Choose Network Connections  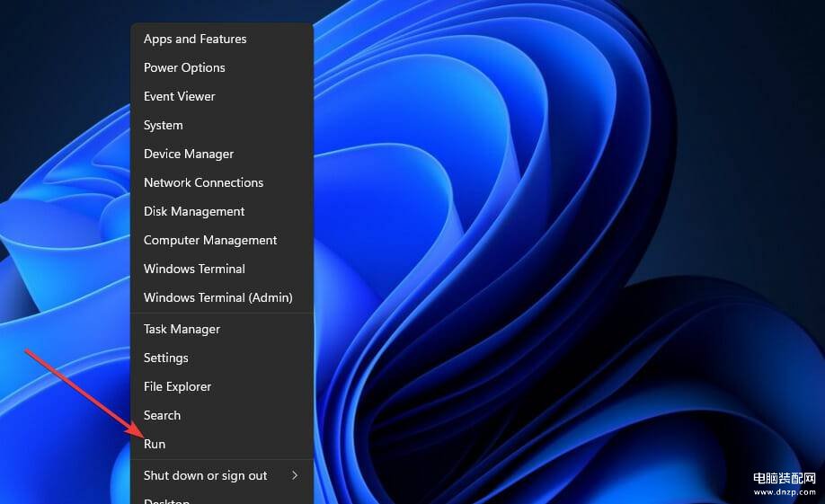pyautogui.click(x=221, y=182)
